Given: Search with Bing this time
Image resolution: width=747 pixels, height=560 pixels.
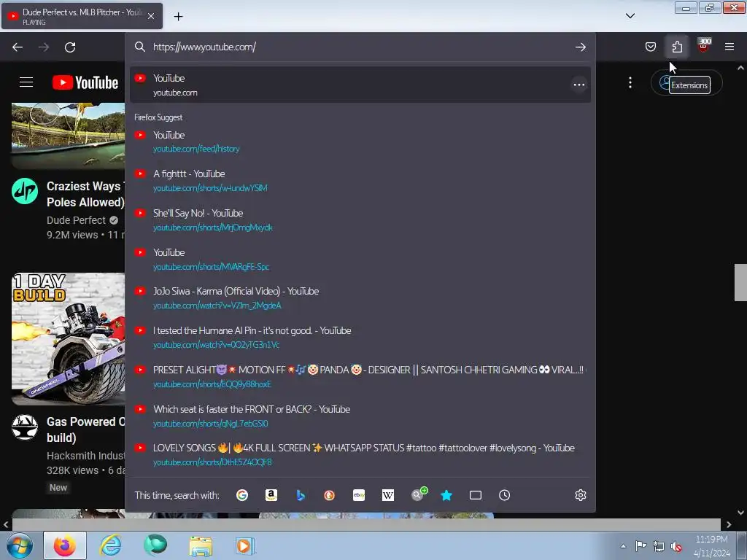Looking at the screenshot, I should point(300,495).
